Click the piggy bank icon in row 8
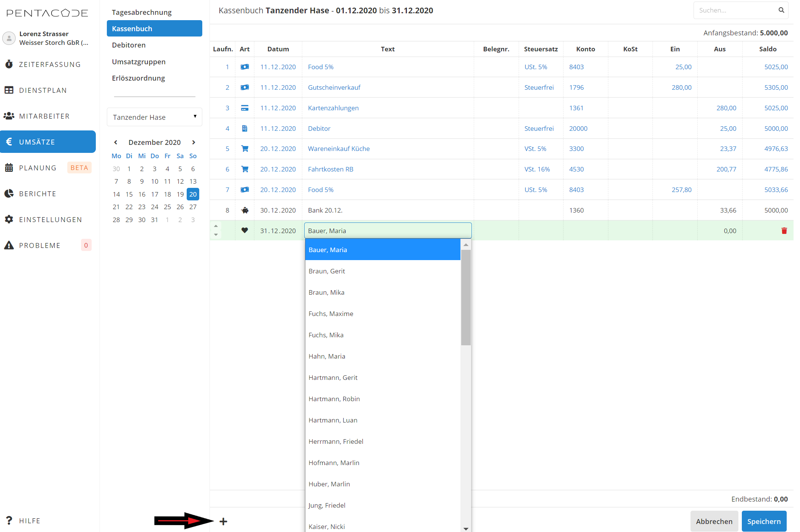This screenshot has height=532, width=800. pos(244,210)
